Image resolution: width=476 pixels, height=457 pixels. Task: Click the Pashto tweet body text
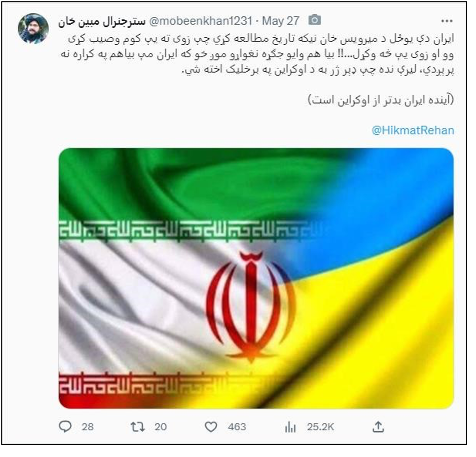tap(257, 54)
